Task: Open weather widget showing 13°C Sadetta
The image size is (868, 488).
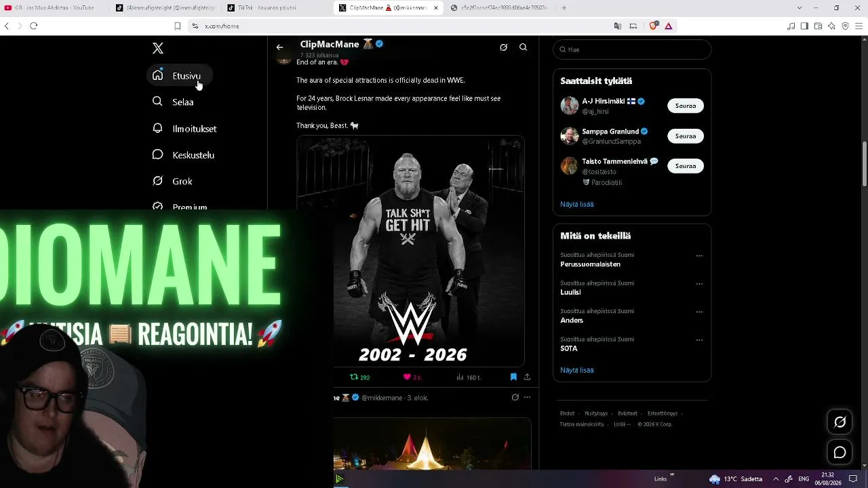Action: [x=736, y=479]
